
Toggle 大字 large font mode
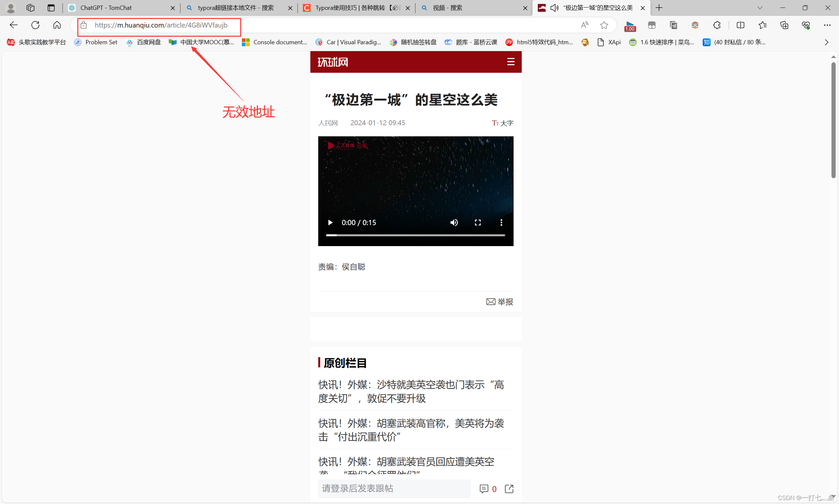click(503, 123)
